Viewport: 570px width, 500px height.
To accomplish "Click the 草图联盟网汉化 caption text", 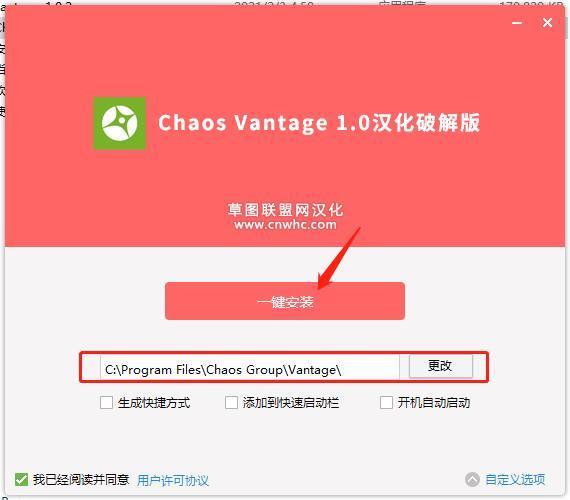I will click(x=285, y=210).
